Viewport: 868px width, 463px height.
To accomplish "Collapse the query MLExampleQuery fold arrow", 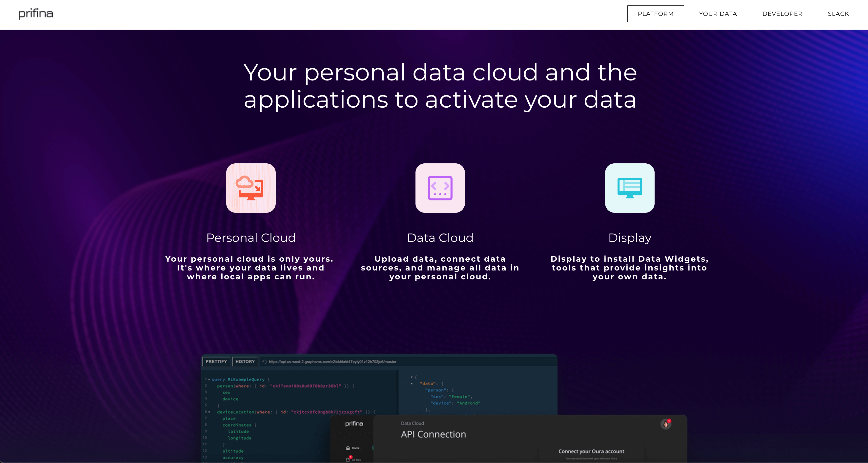I will [x=209, y=380].
